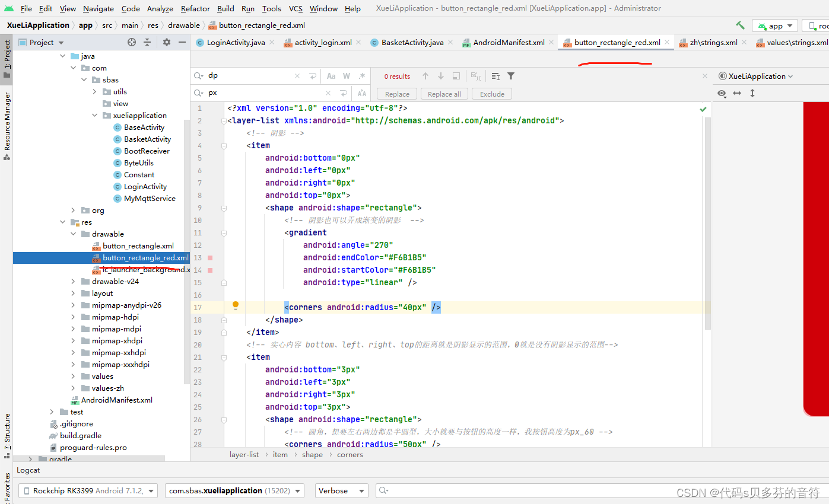The image size is (829, 504).
Task: Toggle select all occurrences icon
Action: (x=476, y=76)
